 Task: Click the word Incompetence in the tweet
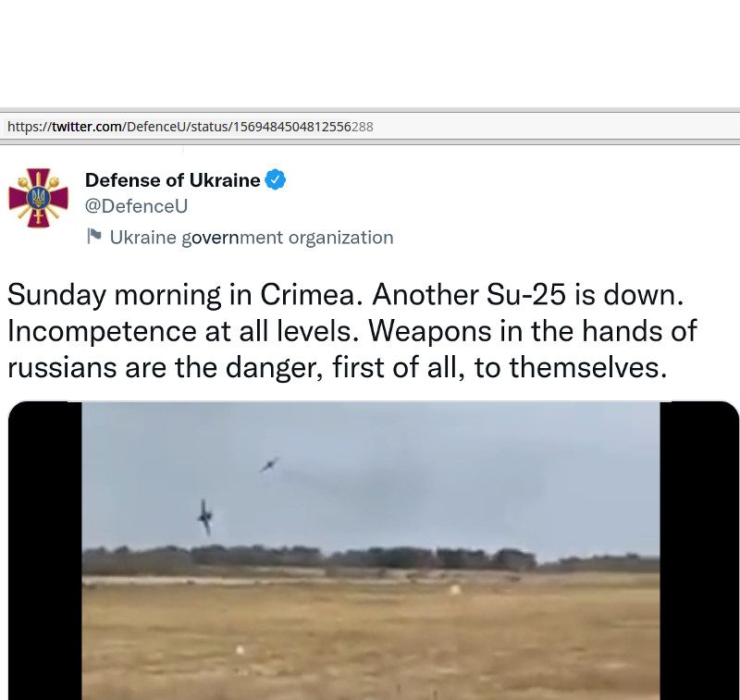click(102, 331)
